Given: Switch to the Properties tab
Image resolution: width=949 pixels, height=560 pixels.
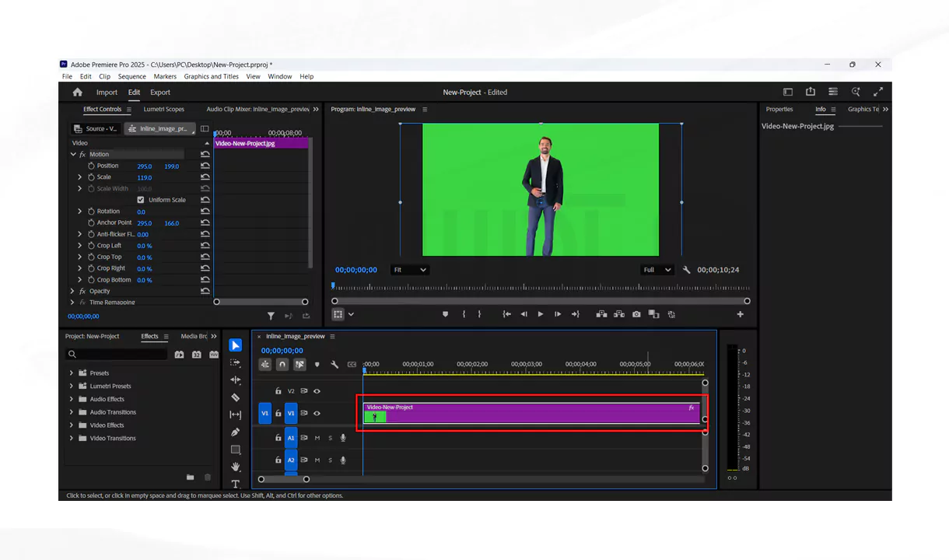Looking at the screenshot, I should tap(779, 109).
